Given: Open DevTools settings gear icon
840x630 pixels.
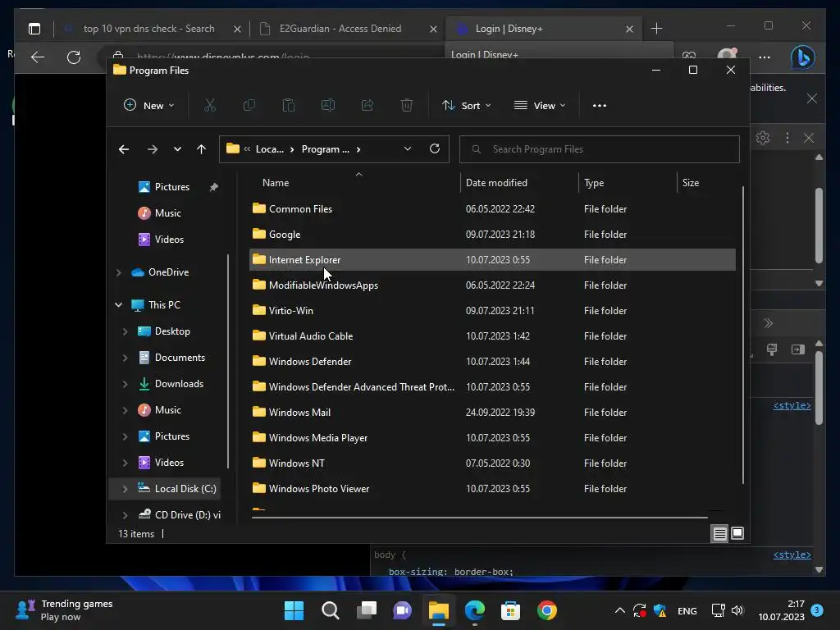Looking at the screenshot, I should [x=763, y=138].
